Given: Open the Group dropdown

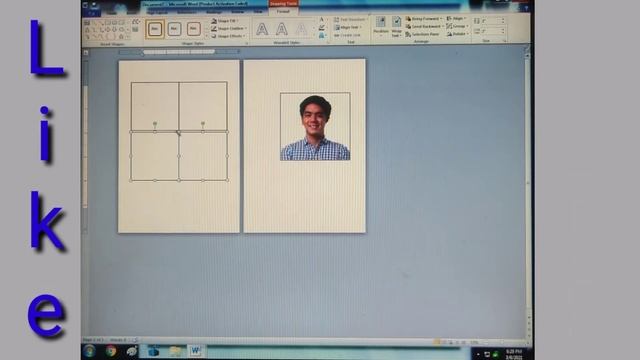Looking at the screenshot, I should [x=457, y=26].
